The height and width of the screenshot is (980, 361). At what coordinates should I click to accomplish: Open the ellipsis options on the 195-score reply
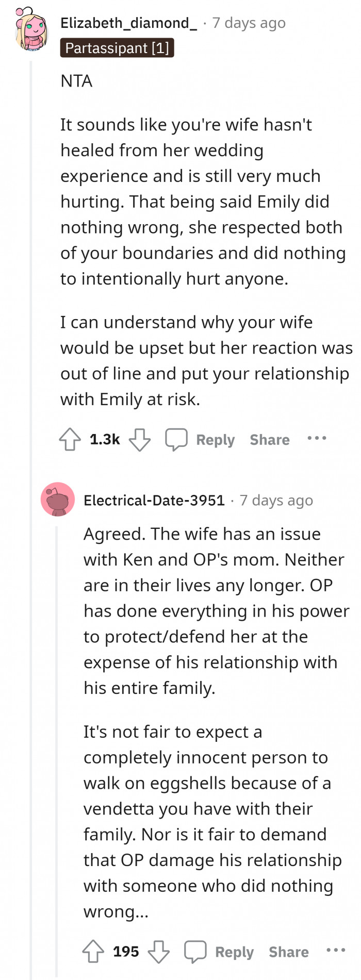coord(336,951)
